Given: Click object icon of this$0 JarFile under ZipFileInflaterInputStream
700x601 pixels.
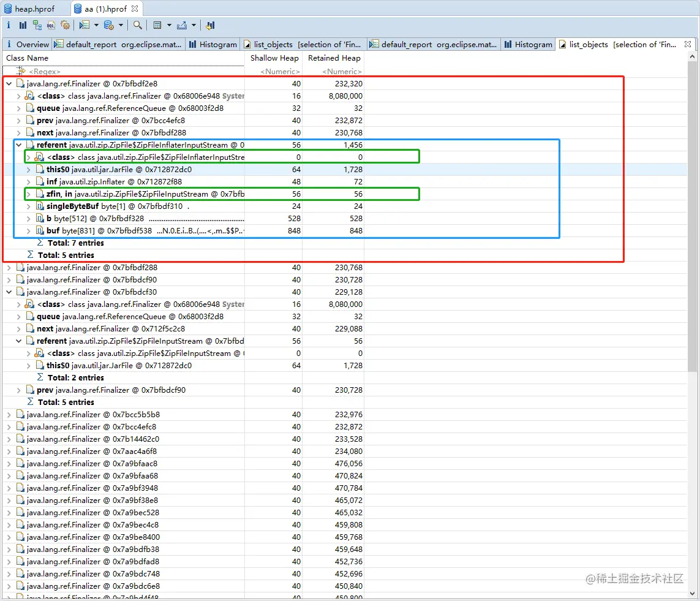Looking at the screenshot, I should 40,169.
